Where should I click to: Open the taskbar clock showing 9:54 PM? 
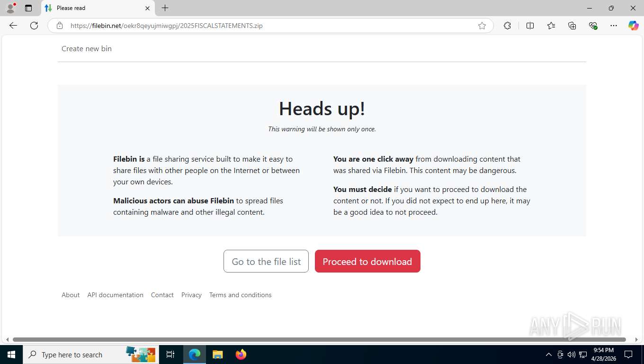tap(603, 355)
